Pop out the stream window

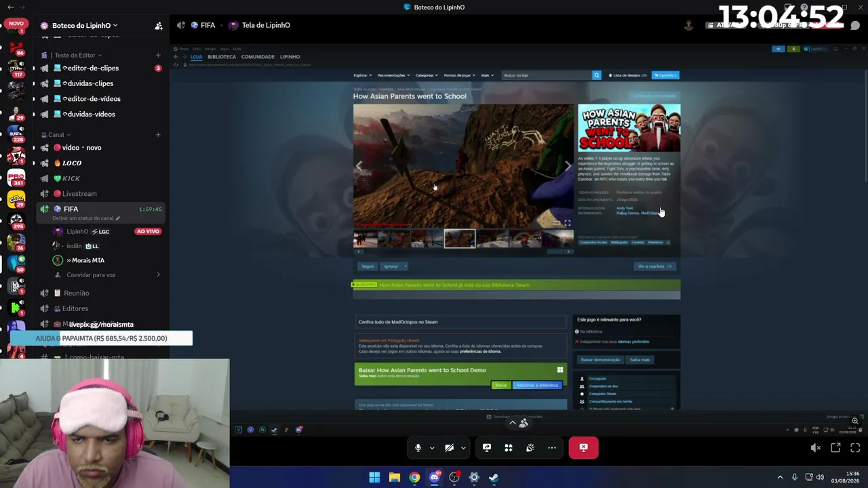click(835, 447)
